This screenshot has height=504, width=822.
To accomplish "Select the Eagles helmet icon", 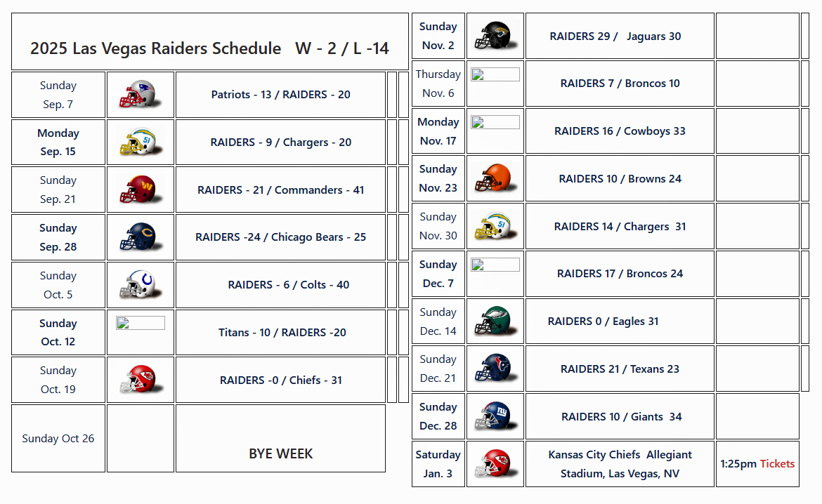I will (494, 321).
